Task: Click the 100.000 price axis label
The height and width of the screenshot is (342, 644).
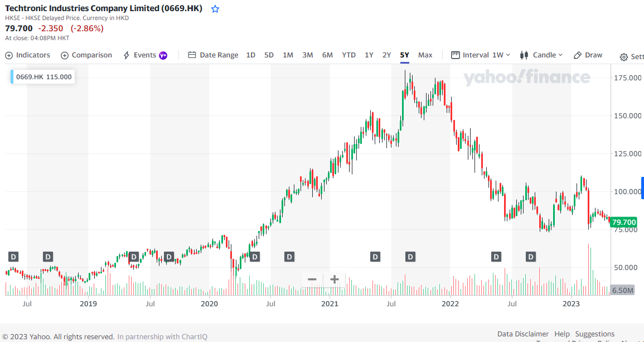Action: click(627, 191)
